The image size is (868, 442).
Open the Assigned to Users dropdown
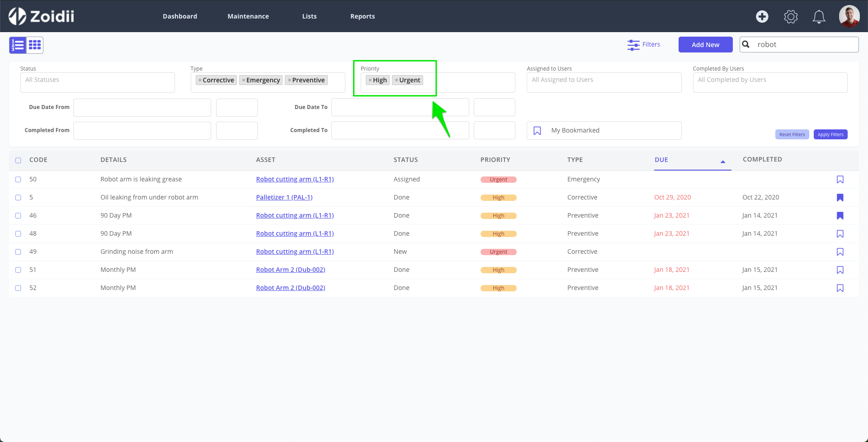click(604, 82)
